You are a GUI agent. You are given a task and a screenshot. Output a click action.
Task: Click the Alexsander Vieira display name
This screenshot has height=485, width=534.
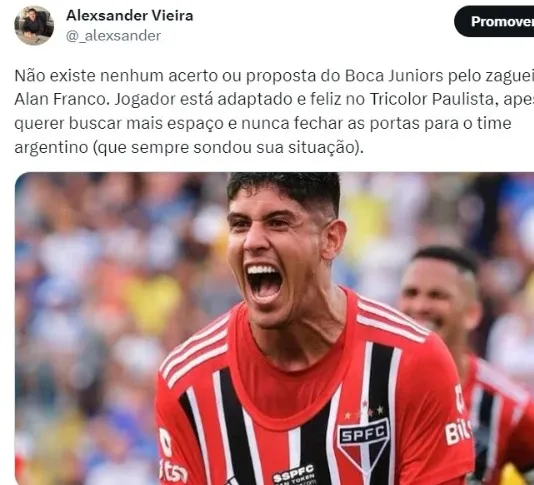tap(129, 16)
